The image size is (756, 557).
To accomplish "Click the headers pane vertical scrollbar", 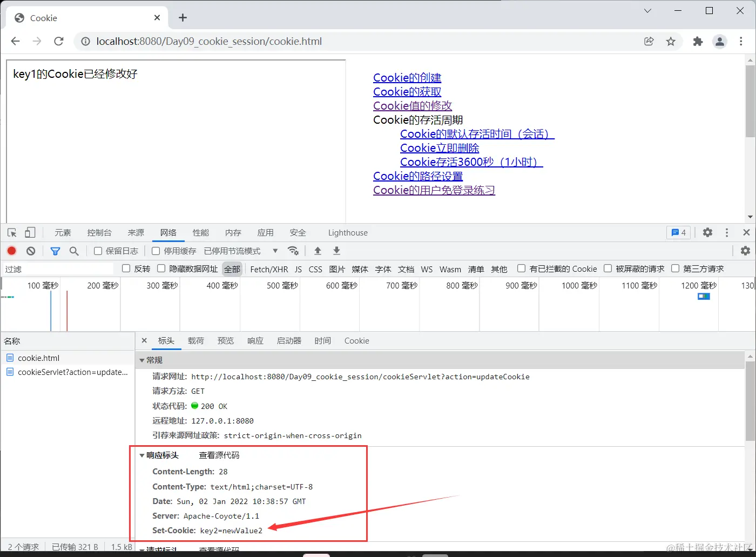I will (x=750, y=401).
